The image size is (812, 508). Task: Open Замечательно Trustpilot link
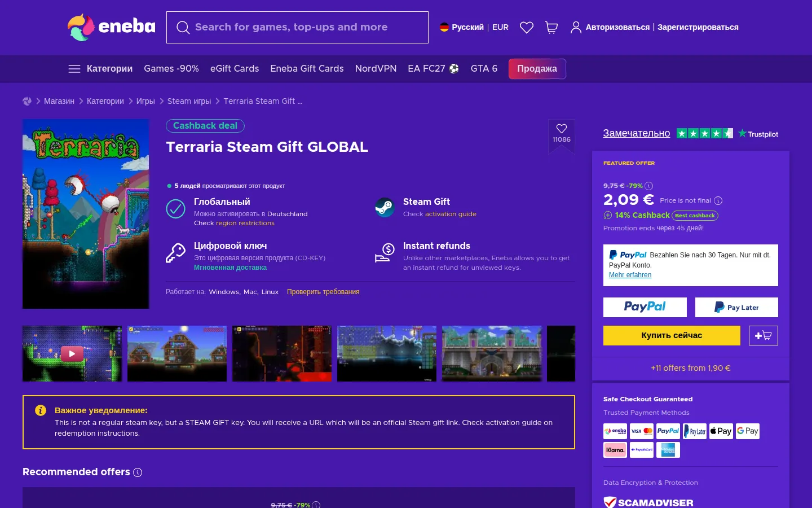637,133
